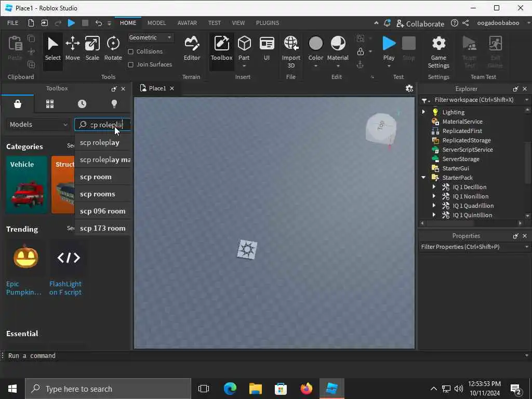Activate the Move tool
The image size is (532, 399).
tap(73, 49)
